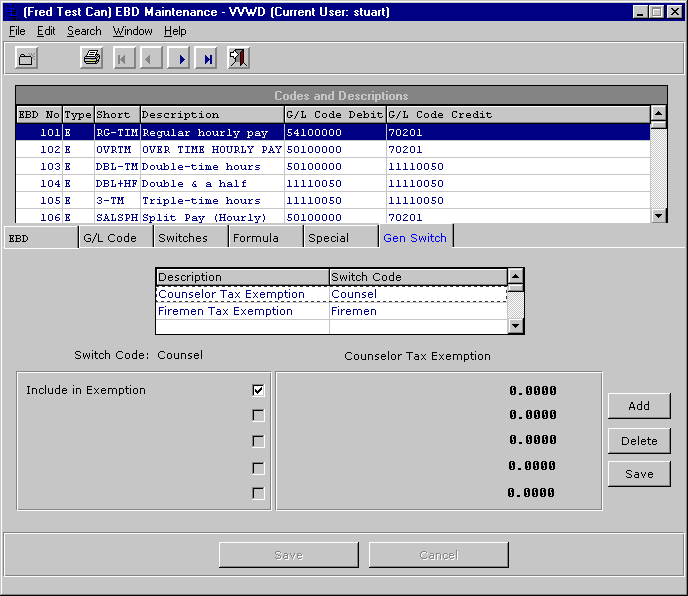Open the Formula tab
The height and width of the screenshot is (596, 688).
256,238
